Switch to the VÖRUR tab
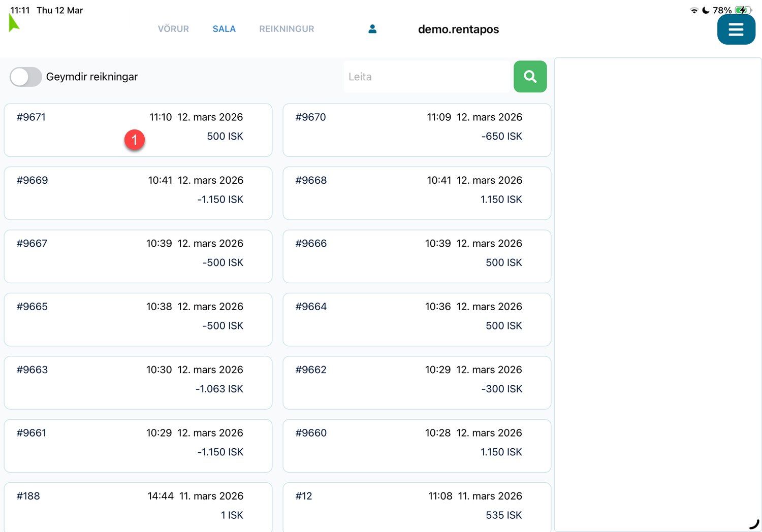Screen dimensions: 762x532 (x=173, y=29)
